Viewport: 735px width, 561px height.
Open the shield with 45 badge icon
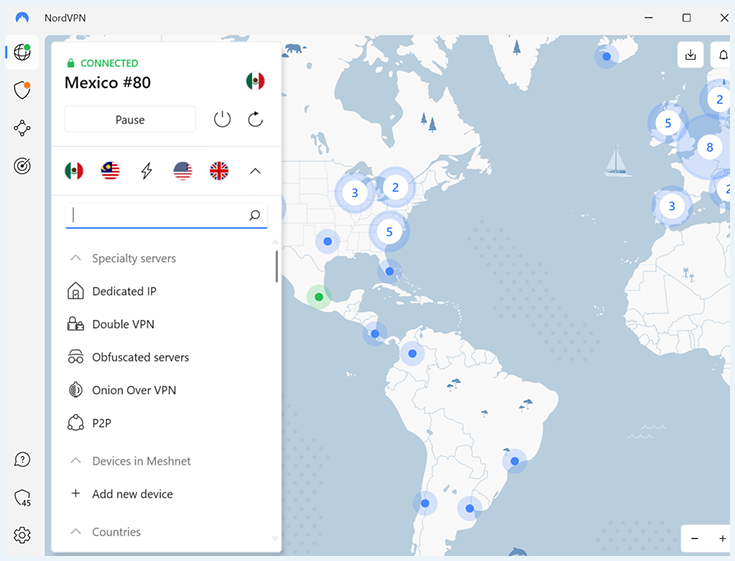coord(22,498)
